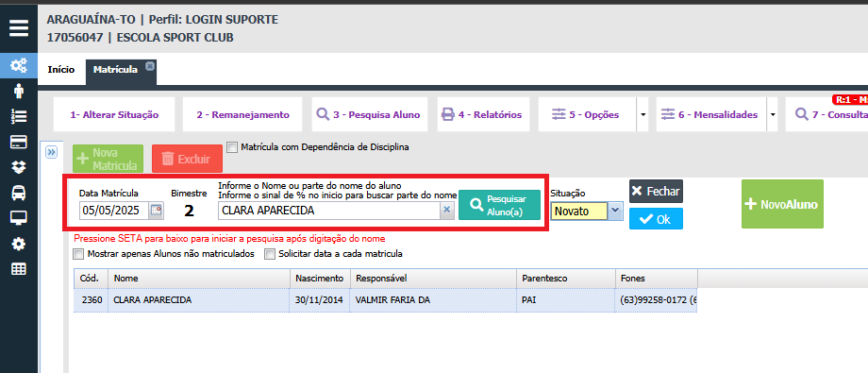Click the NovoAluno button
Viewport: 868px width, 373px height.
coord(782,203)
